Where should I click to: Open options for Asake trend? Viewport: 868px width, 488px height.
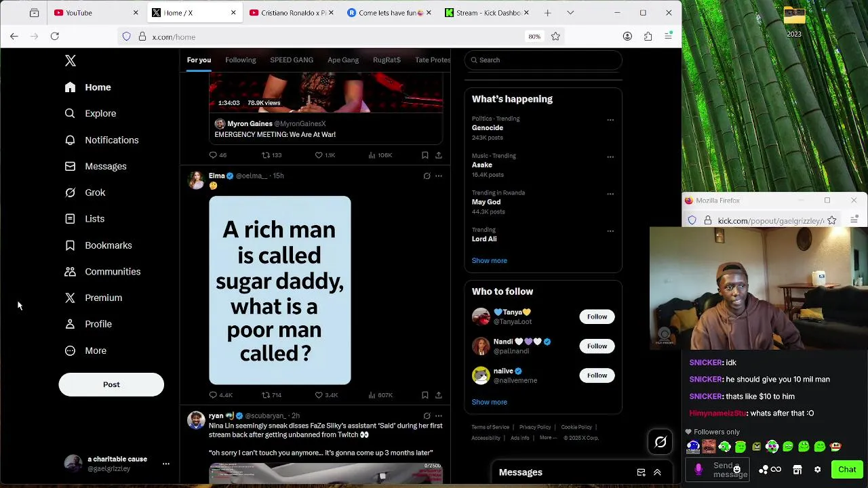click(x=610, y=157)
